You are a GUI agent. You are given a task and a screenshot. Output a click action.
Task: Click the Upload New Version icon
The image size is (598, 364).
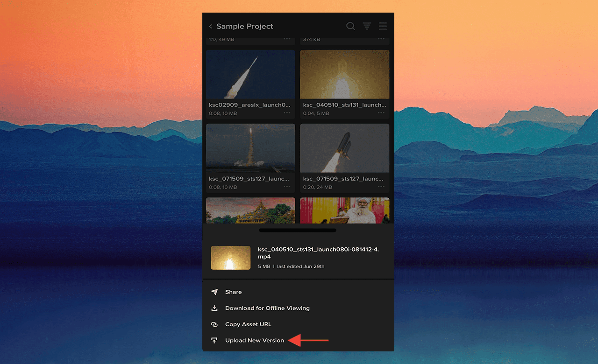pos(214,341)
